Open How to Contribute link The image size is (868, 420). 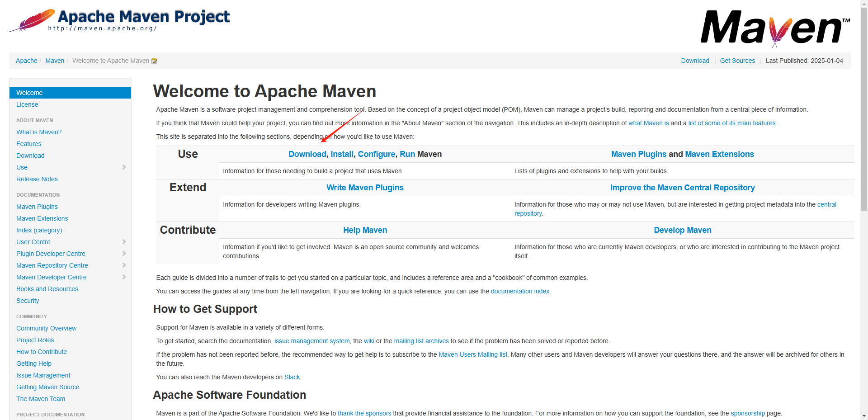click(42, 352)
